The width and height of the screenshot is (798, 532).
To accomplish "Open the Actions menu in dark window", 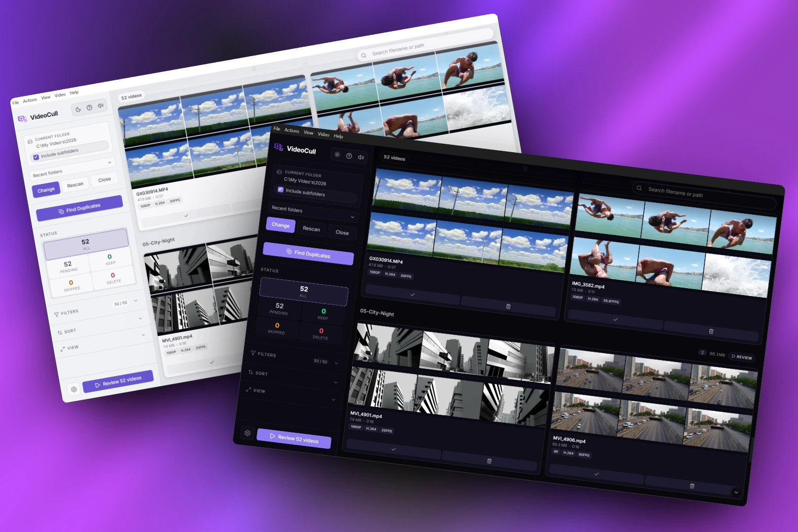I will point(292,131).
